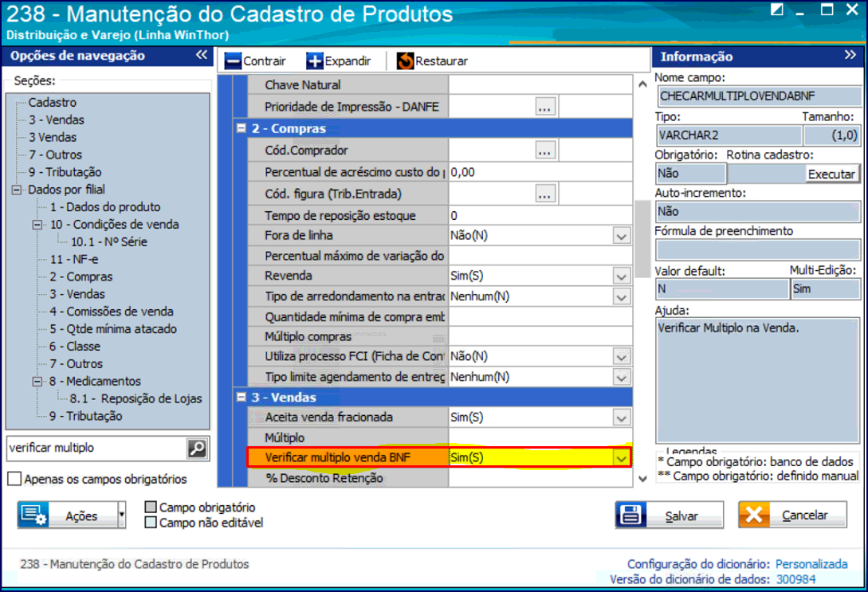Select 5 - Qtde mínima atacado item
The width and height of the screenshot is (868, 592).
[113, 328]
